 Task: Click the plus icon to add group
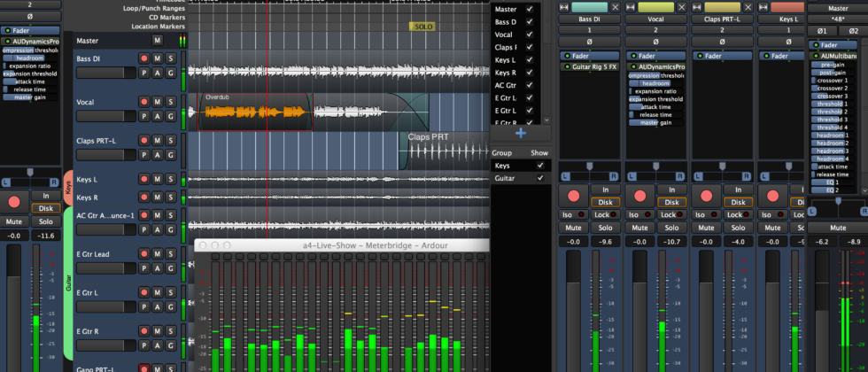tap(520, 133)
